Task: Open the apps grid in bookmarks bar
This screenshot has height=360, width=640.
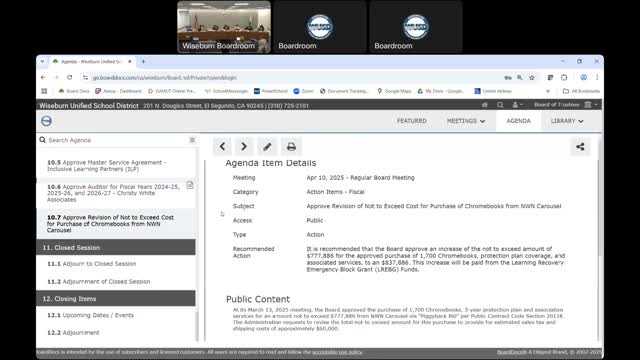Action: [x=44, y=91]
